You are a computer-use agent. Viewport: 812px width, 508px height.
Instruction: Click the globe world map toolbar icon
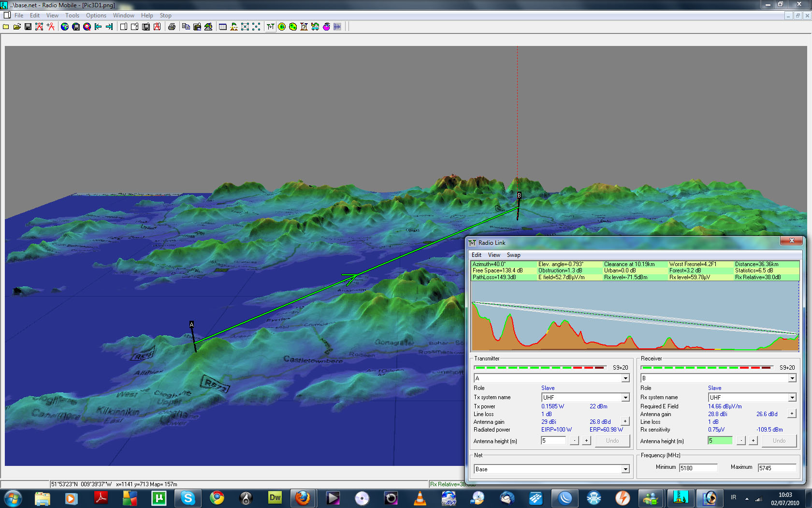65,27
